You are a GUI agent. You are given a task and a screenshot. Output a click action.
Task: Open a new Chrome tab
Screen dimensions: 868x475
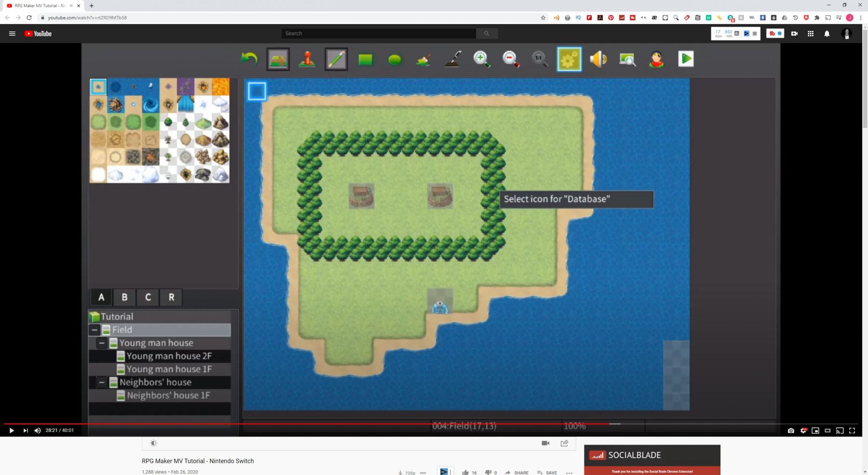click(92, 6)
